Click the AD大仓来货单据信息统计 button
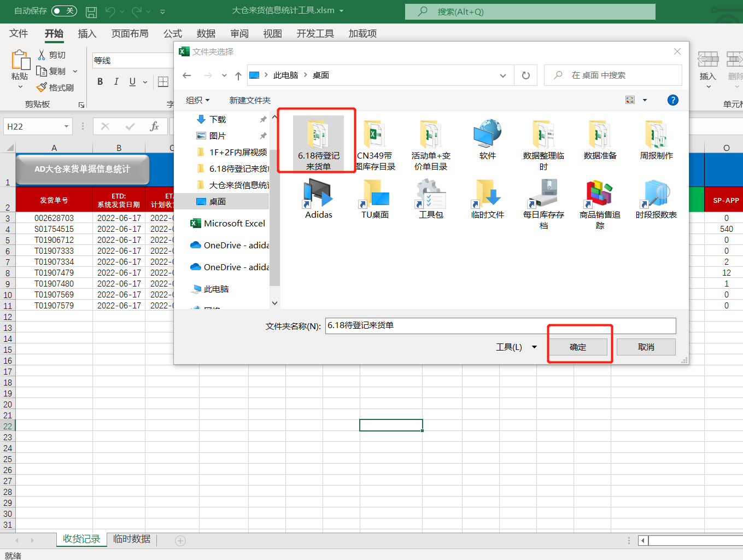The height and width of the screenshot is (560, 743). pyautogui.click(x=82, y=169)
